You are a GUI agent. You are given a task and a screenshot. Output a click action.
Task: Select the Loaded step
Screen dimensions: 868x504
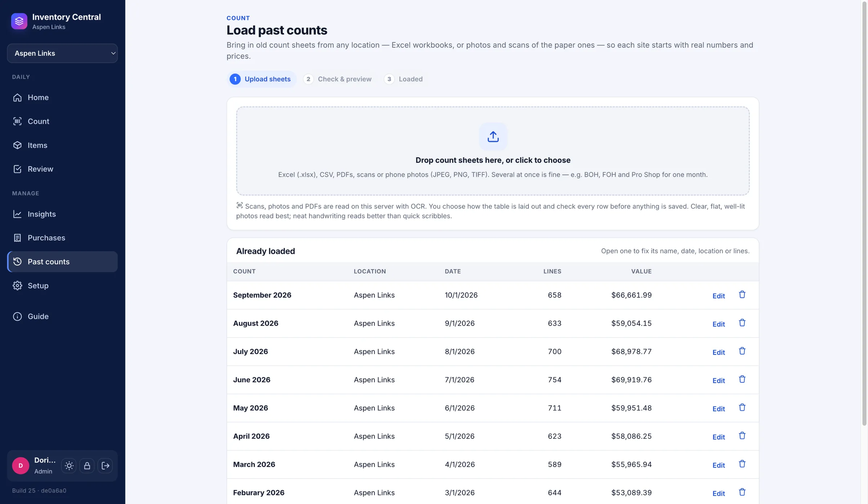[403, 79]
